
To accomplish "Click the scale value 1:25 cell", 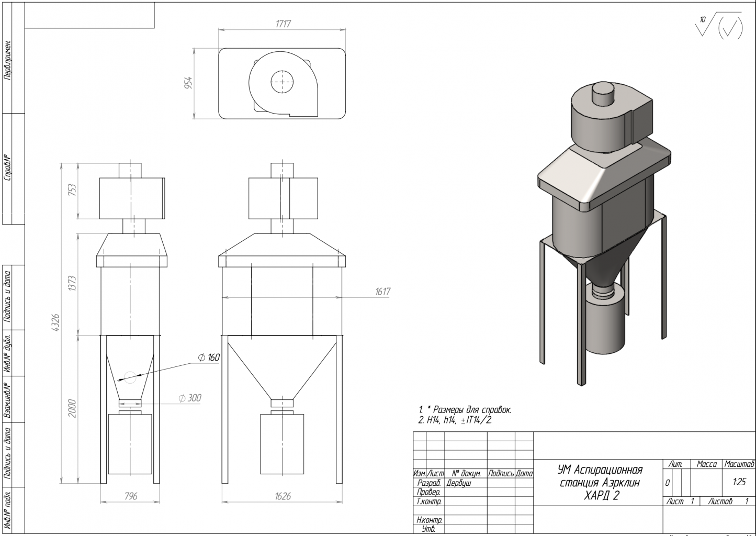I will pyautogui.click(x=739, y=482).
